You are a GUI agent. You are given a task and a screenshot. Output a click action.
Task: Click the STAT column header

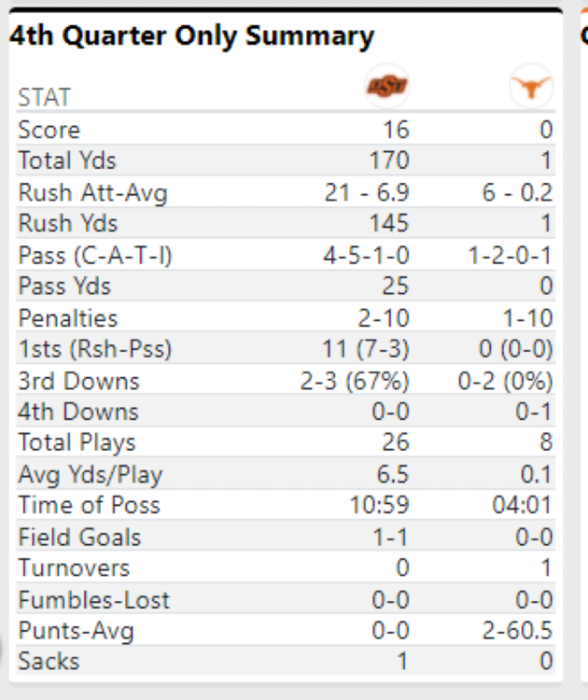pos(44,98)
